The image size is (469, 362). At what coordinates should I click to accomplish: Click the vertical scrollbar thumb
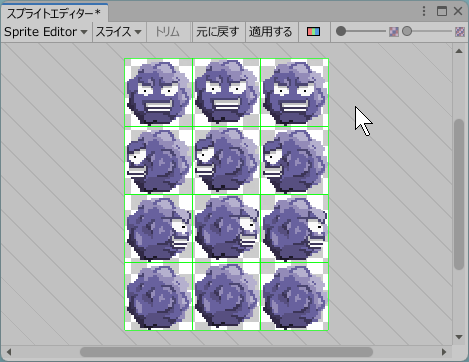[459, 194]
